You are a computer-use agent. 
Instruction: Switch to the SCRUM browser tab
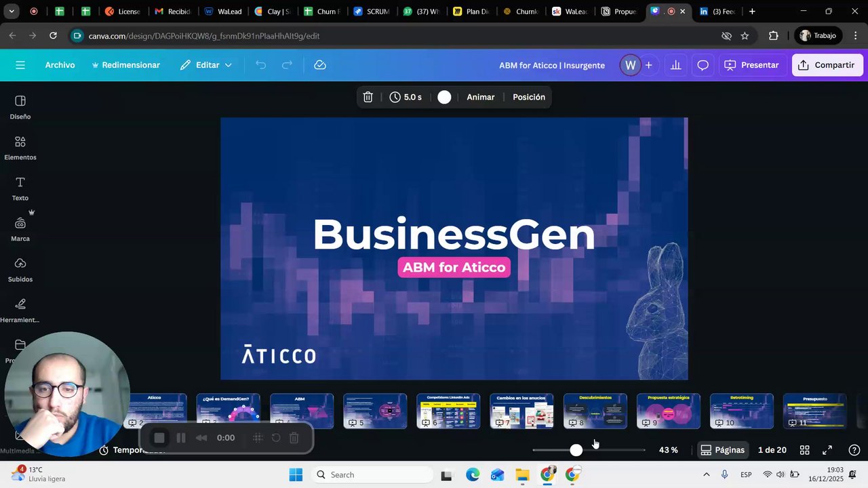coord(372,12)
